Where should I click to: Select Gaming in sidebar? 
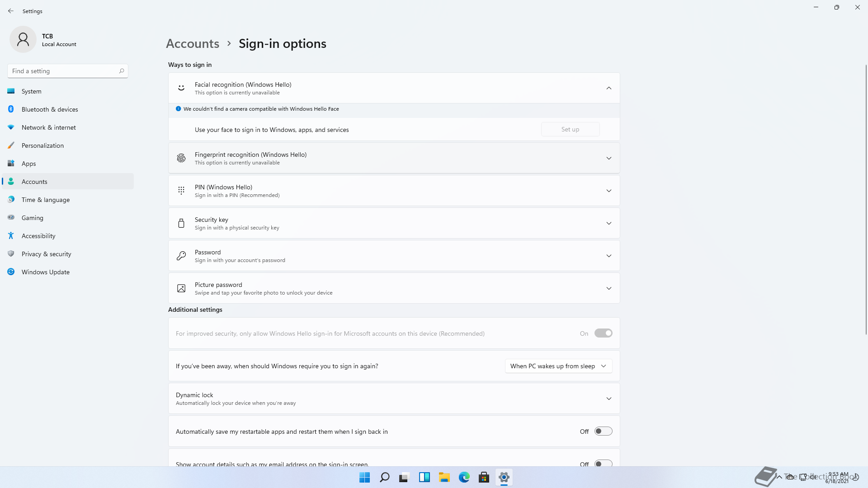[x=68, y=218]
